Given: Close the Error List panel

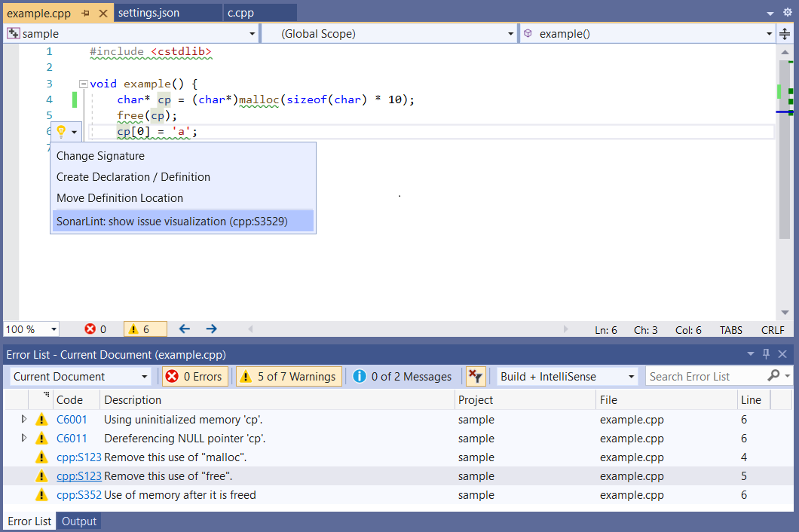Looking at the screenshot, I should [x=782, y=353].
